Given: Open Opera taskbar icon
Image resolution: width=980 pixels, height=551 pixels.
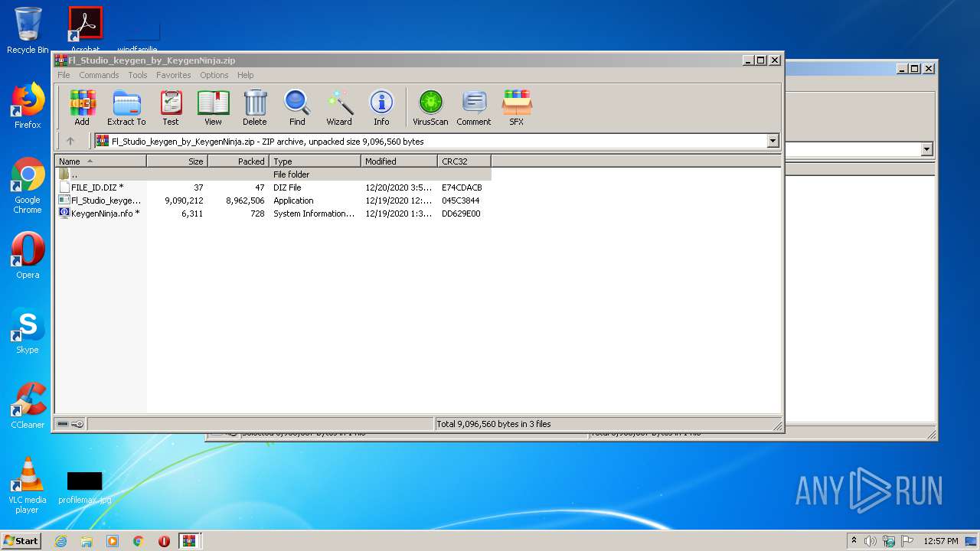Looking at the screenshot, I should (x=164, y=541).
